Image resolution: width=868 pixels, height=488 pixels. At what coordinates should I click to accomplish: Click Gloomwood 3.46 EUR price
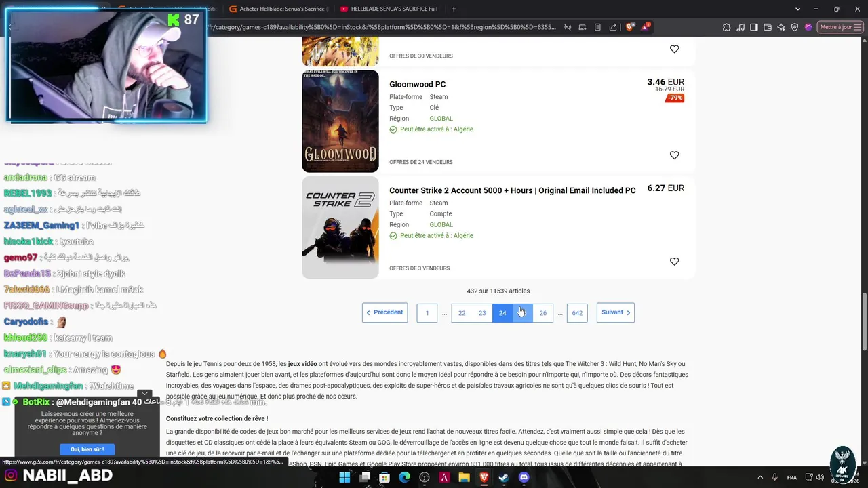(665, 82)
